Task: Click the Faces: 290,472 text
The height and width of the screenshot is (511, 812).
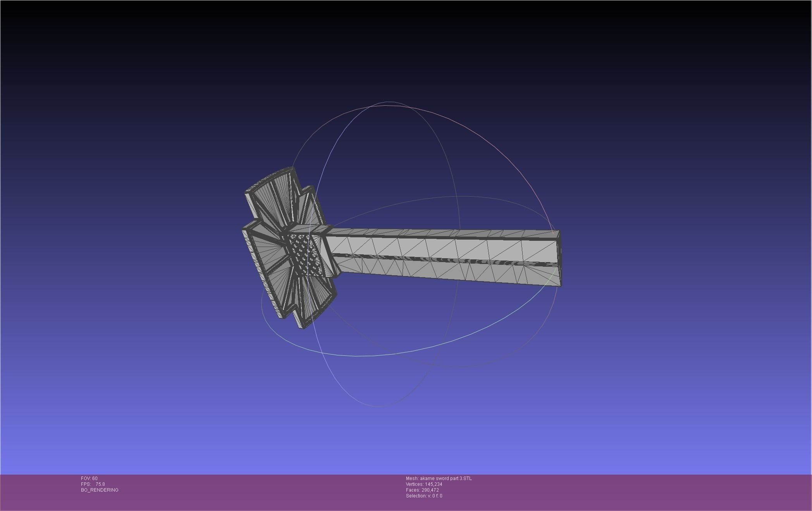Action: coord(422,490)
